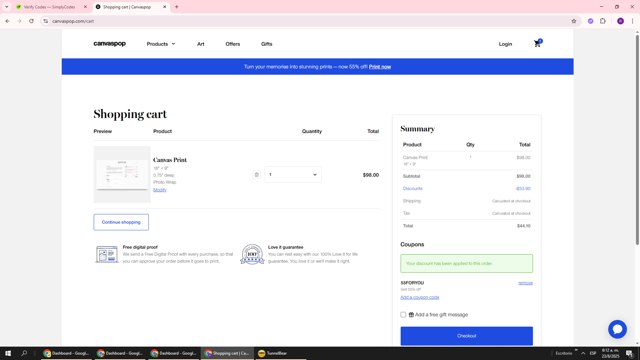
Task: Bookmark this page with the star icon
Action: tap(573, 21)
